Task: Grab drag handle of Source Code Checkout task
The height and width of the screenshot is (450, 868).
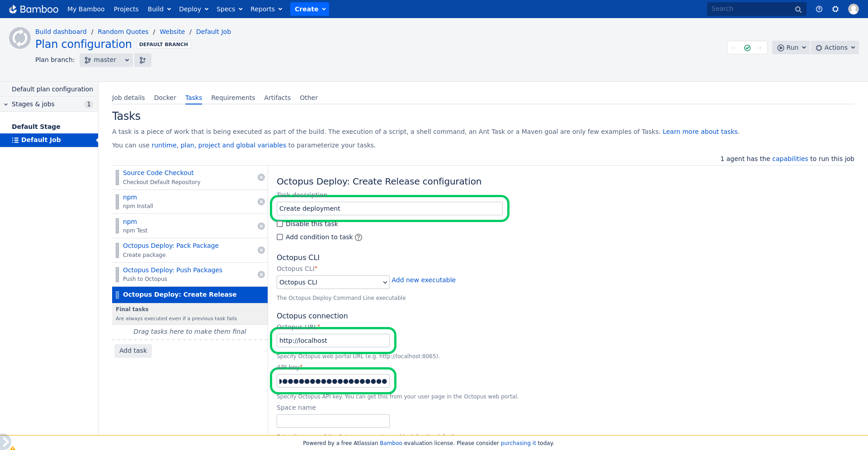Action: [118, 177]
